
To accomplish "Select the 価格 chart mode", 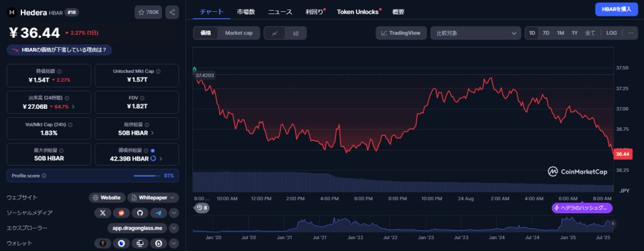I will 206,33.
